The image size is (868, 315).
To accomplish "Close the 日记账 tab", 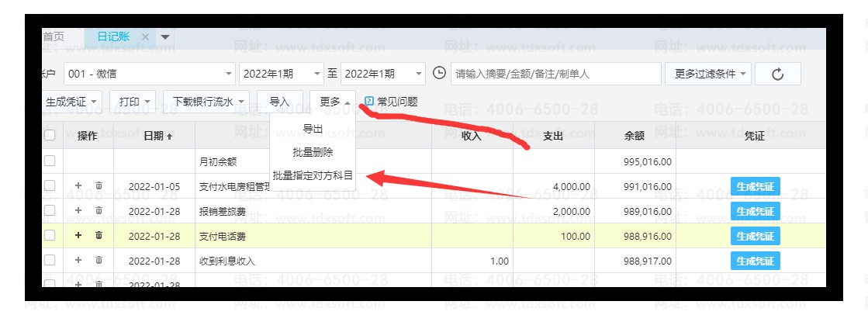I will [x=145, y=37].
